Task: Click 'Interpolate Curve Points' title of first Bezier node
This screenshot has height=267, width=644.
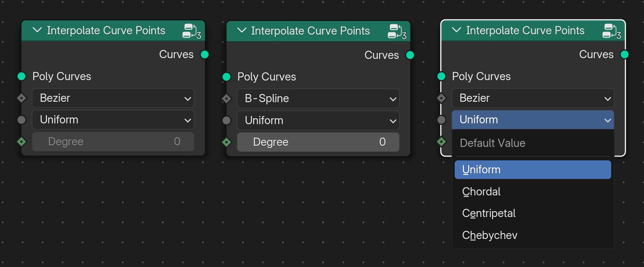Action: [106, 31]
